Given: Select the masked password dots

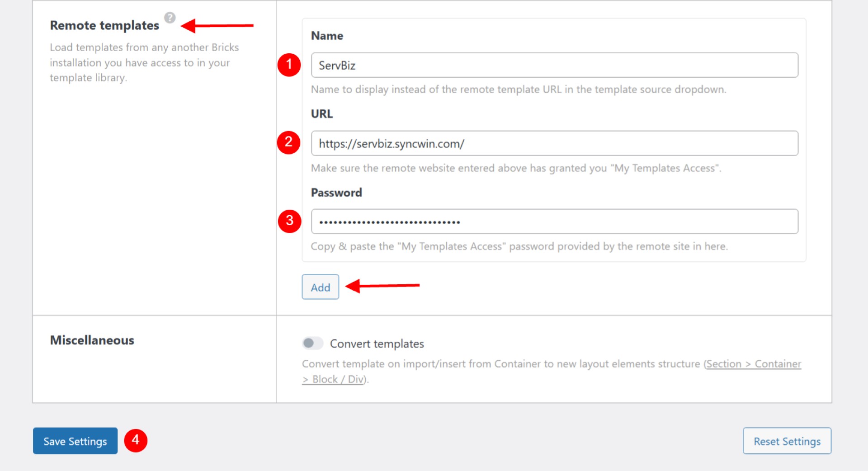Looking at the screenshot, I should (389, 221).
